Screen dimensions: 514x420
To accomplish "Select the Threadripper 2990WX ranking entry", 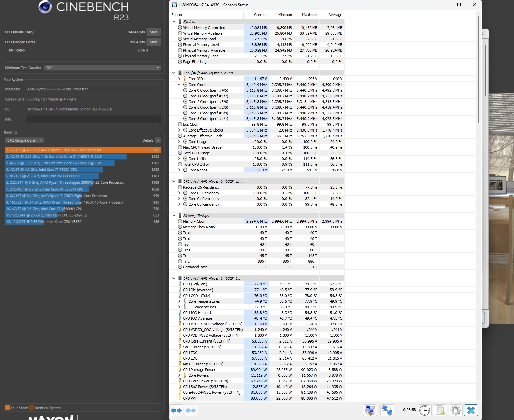I will point(83,182).
